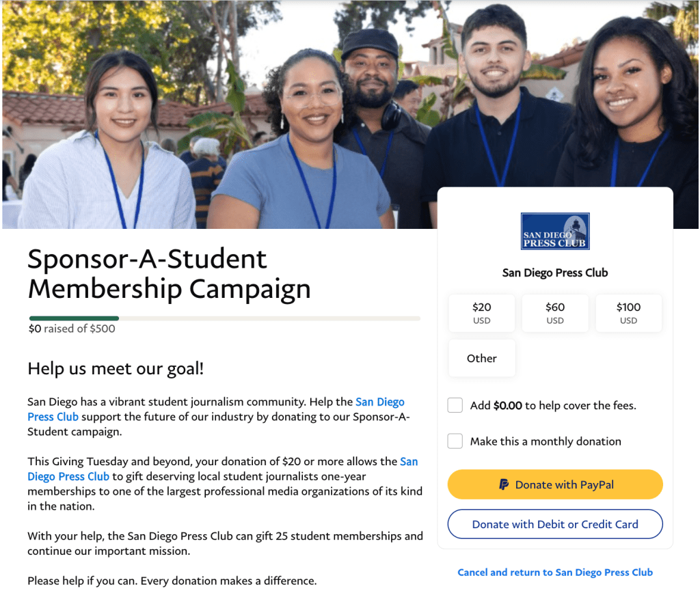Click the San Diego Press Club name under the logo

(554, 273)
